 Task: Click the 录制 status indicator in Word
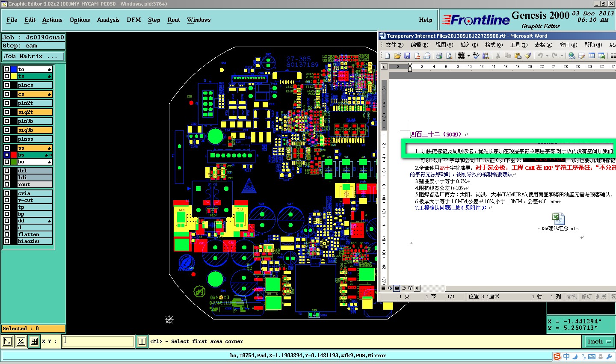point(572,296)
